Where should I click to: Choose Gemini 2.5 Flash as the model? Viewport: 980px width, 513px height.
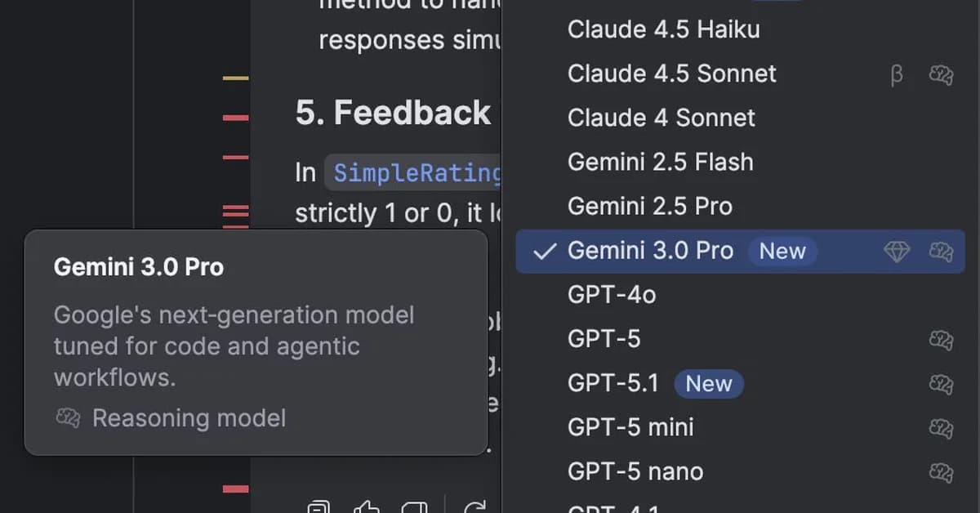(660, 162)
